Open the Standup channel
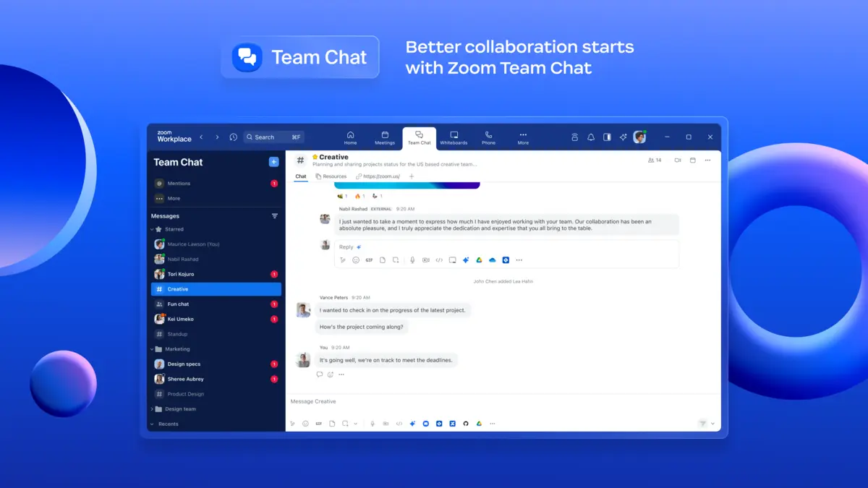This screenshot has height=488, width=868. 216,334
